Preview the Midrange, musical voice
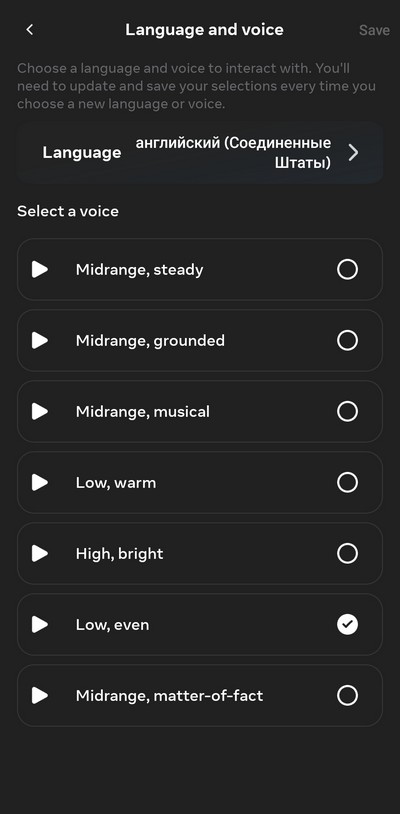The width and height of the screenshot is (400, 814). click(39, 412)
